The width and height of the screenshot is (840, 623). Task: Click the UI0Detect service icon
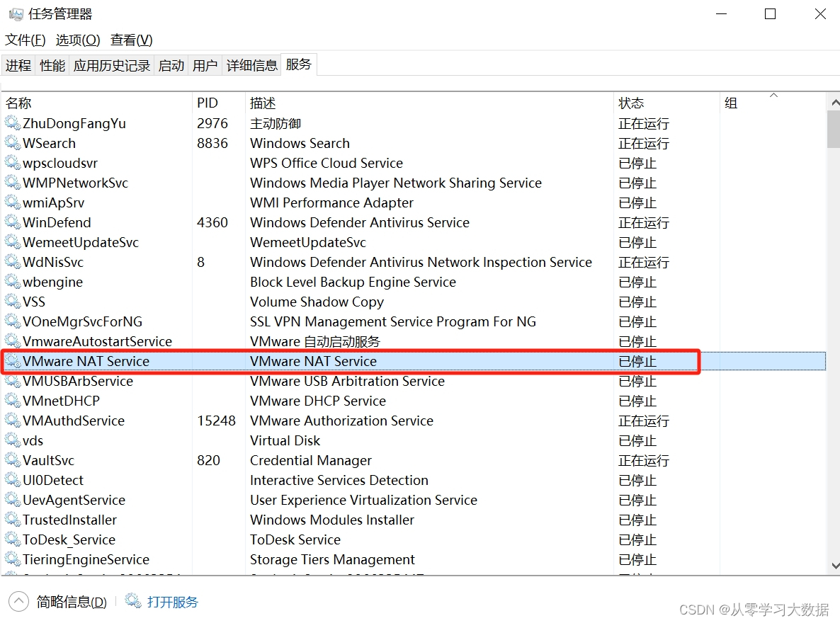click(13, 480)
